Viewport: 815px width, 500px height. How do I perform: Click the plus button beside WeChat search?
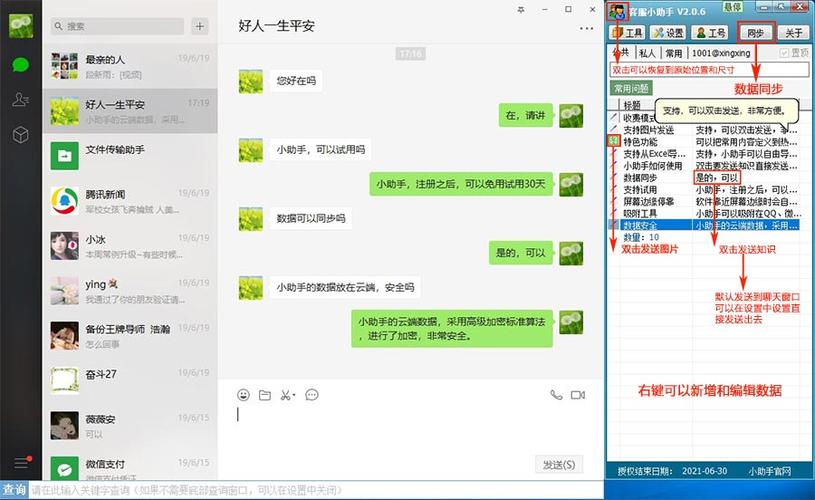point(200,26)
